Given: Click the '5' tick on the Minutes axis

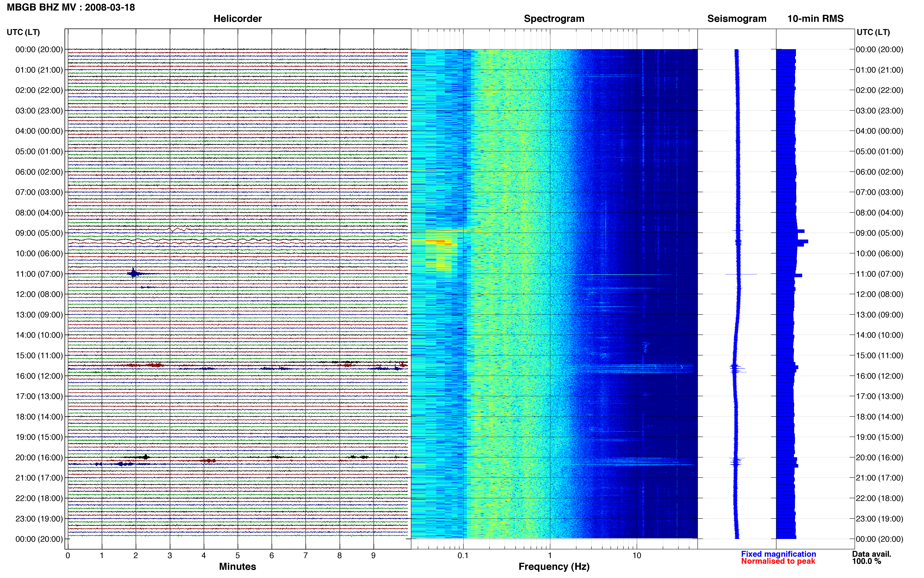Looking at the screenshot, I should 238,555.
